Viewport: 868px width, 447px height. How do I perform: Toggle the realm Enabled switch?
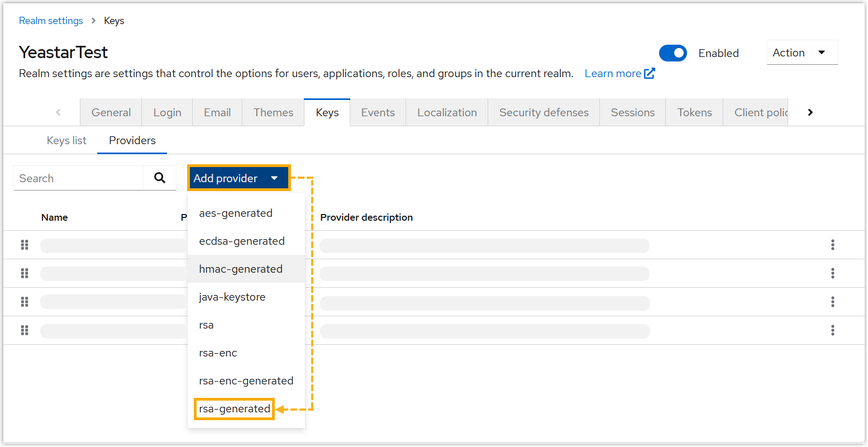(x=673, y=53)
